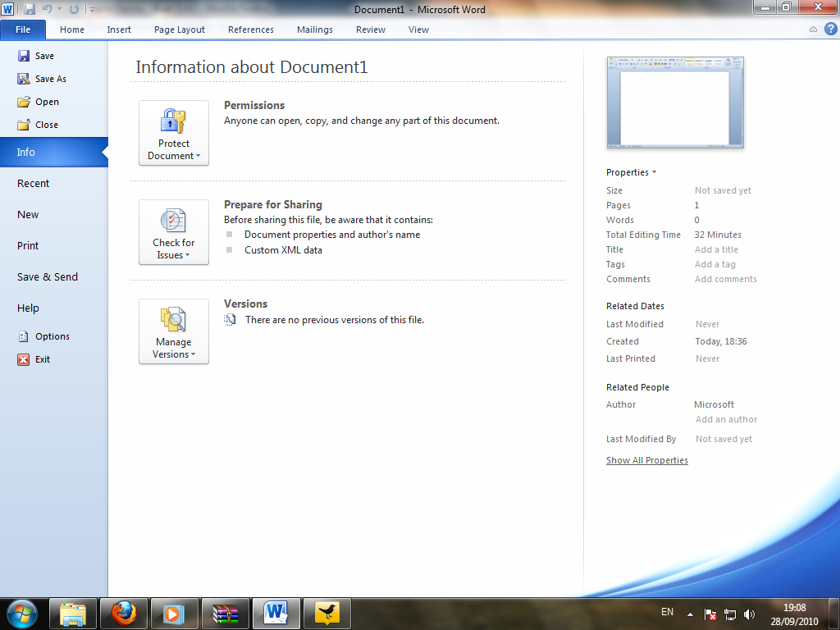Expand the Properties dropdown
This screenshot has height=630, width=840.
[631, 172]
